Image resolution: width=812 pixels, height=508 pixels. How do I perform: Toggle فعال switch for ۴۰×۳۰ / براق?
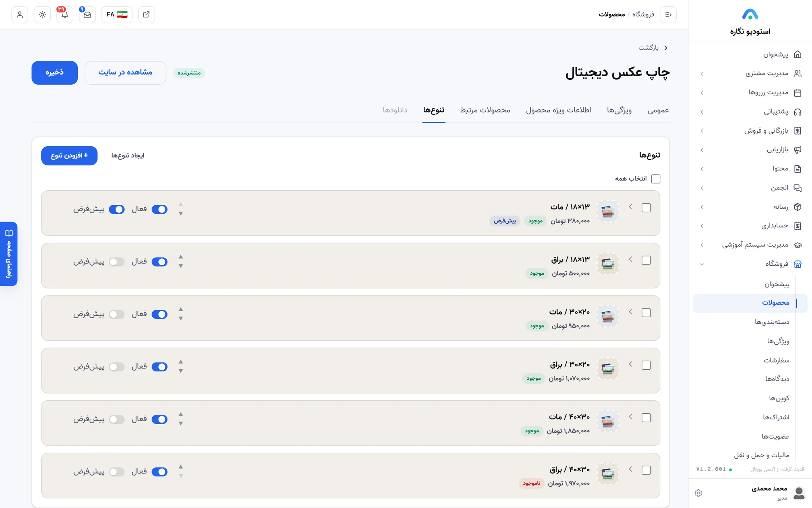[159, 472]
